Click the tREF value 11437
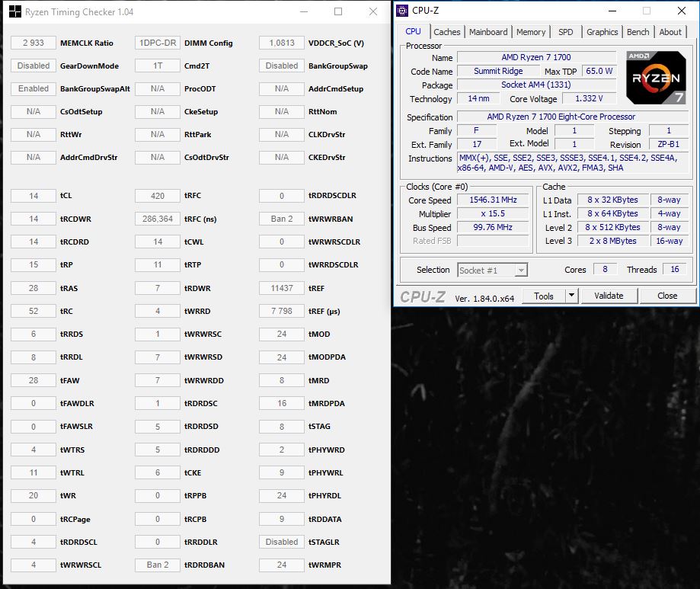700x589 pixels. [x=282, y=288]
